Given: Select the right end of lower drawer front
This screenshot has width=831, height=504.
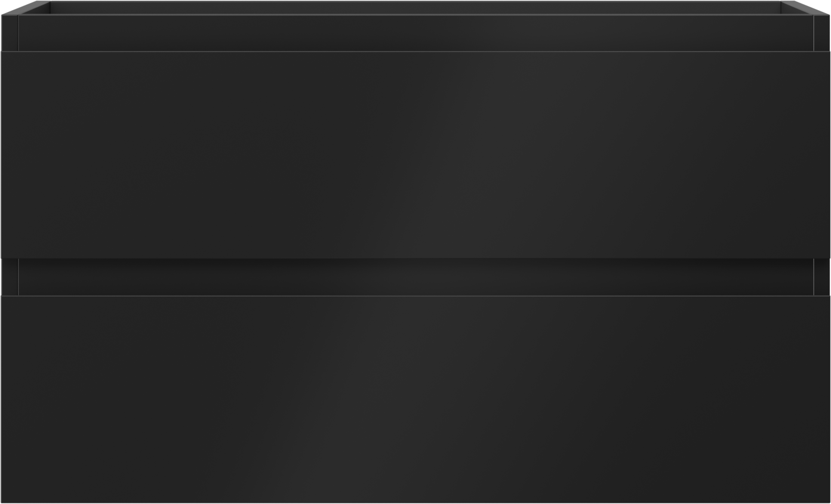Looking at the screenshot, I should point(819,399).
